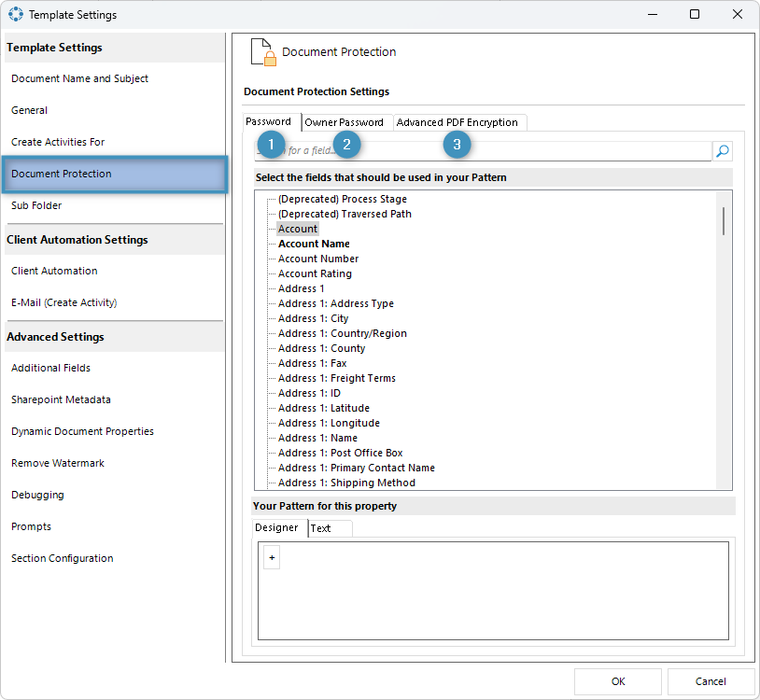Select Address 1: Shipping Method field
Screen dimensions: 760x700
coord(346,483)
